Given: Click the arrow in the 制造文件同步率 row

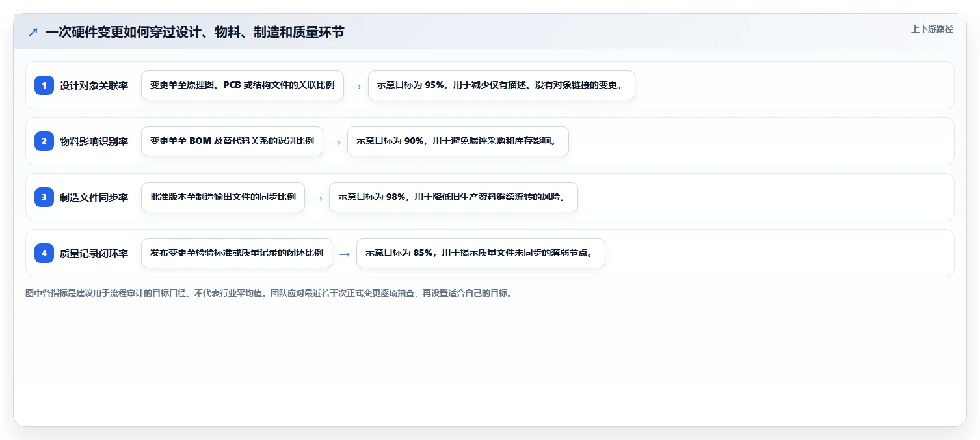Looking at the screenshot, I should click(x=317, y=198).
